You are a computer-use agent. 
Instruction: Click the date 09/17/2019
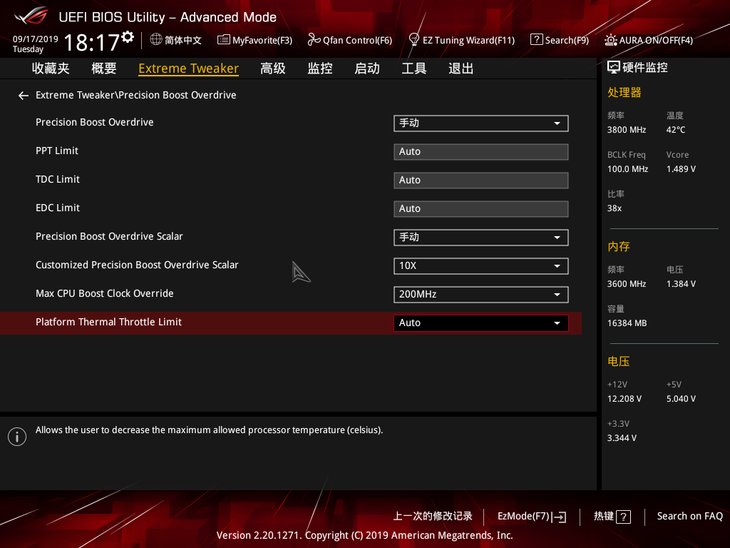point(35,39)
